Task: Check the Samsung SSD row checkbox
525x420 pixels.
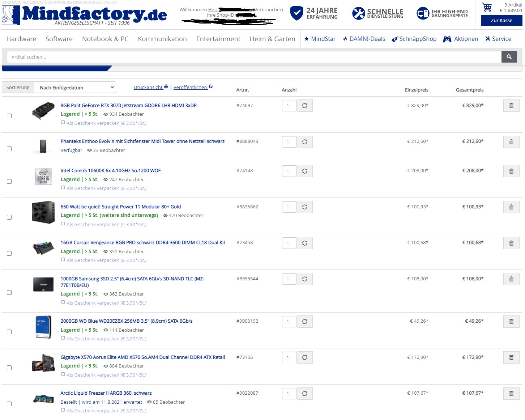Action: tap(9, 292)
